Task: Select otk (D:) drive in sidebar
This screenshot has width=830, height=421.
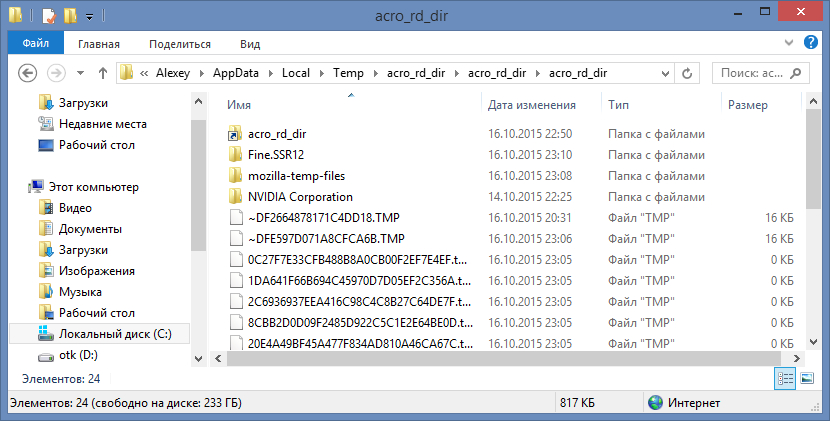Action: (x=78, y=355)
